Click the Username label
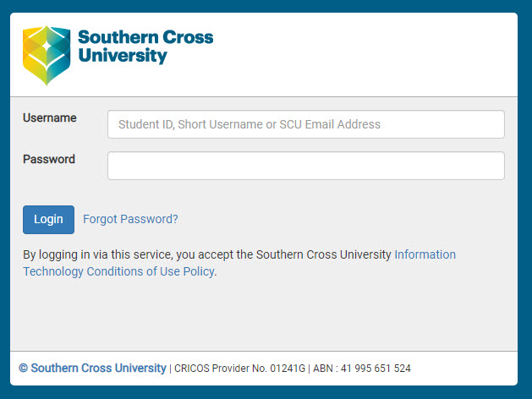The height and width of the screenshot is (399, 532). [50, 118]
